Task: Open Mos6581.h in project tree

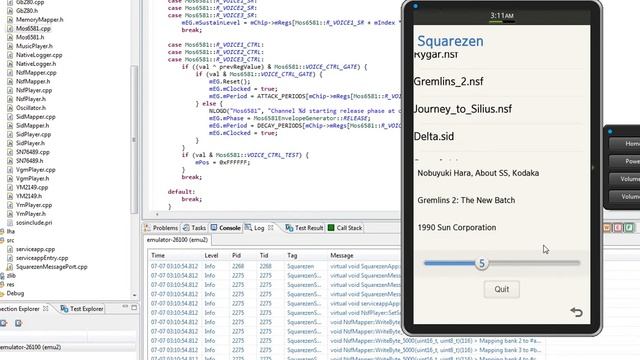Action: [x=30, y=37]
